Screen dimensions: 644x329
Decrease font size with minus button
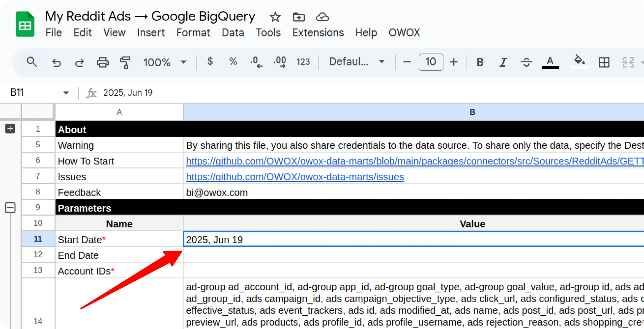pyautogui.click(x=407, y=62)
